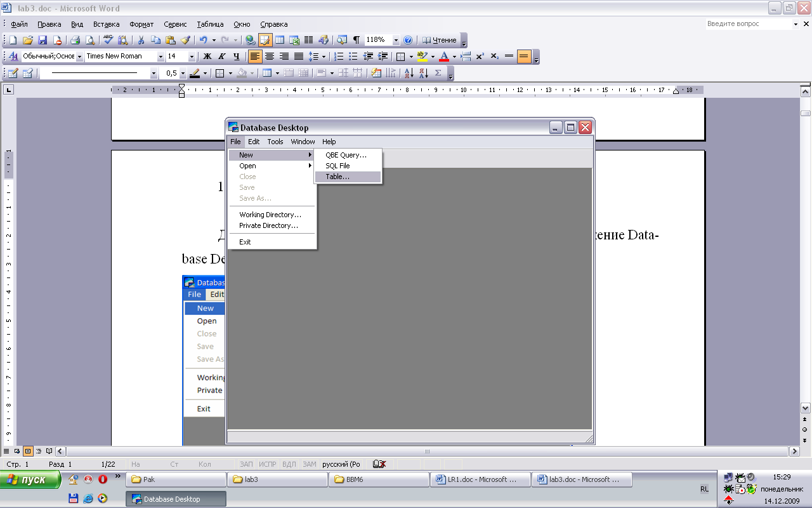Click the Numbered list icon
Screen dimensions: 812x508
click(x=339, y=57)
